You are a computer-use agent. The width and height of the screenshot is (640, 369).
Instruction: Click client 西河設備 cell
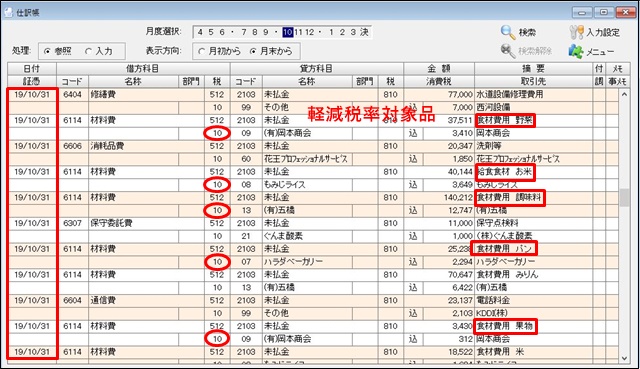[534, 107]
